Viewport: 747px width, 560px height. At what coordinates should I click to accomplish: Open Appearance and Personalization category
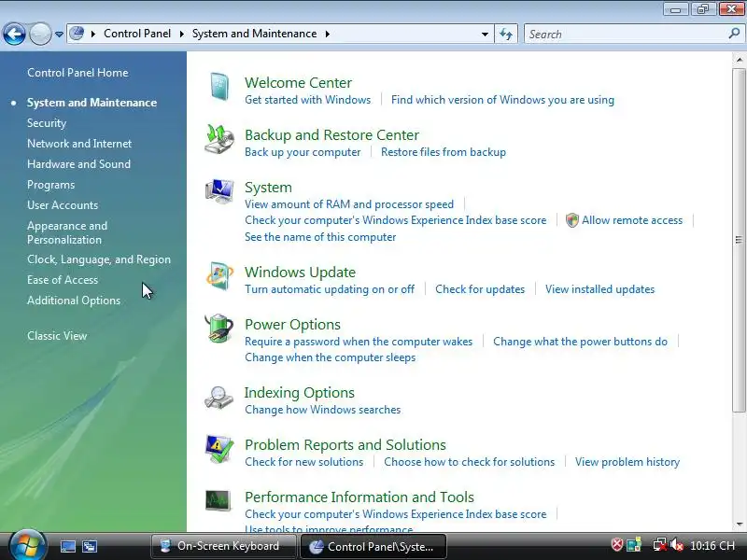[x=67, y=232]
